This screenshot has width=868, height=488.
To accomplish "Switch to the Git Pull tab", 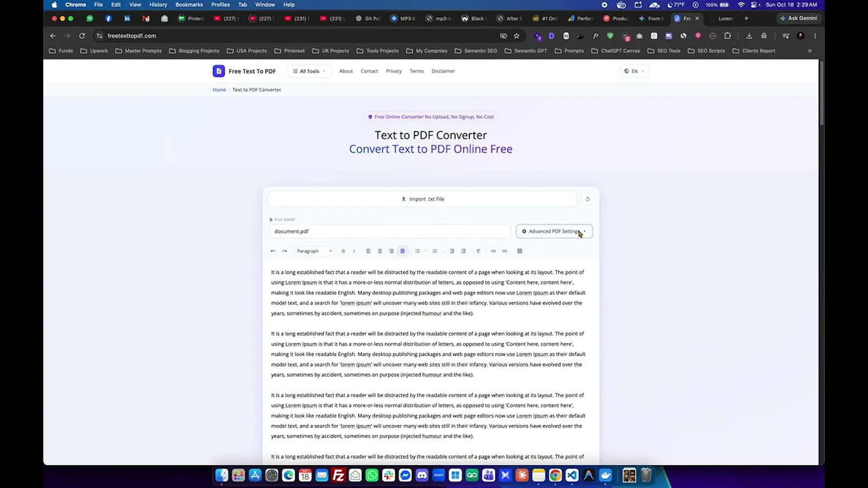I will pyautogui.click(x=368, y=18).
